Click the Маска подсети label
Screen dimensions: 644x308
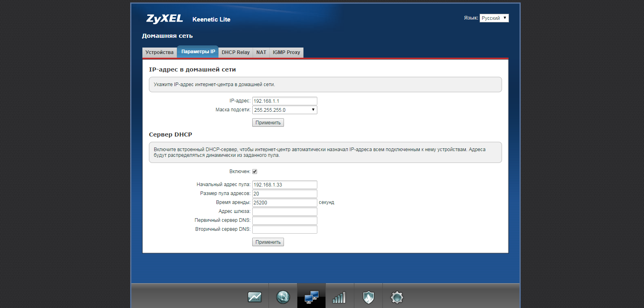pyautogui.click(x=233, y=110)
